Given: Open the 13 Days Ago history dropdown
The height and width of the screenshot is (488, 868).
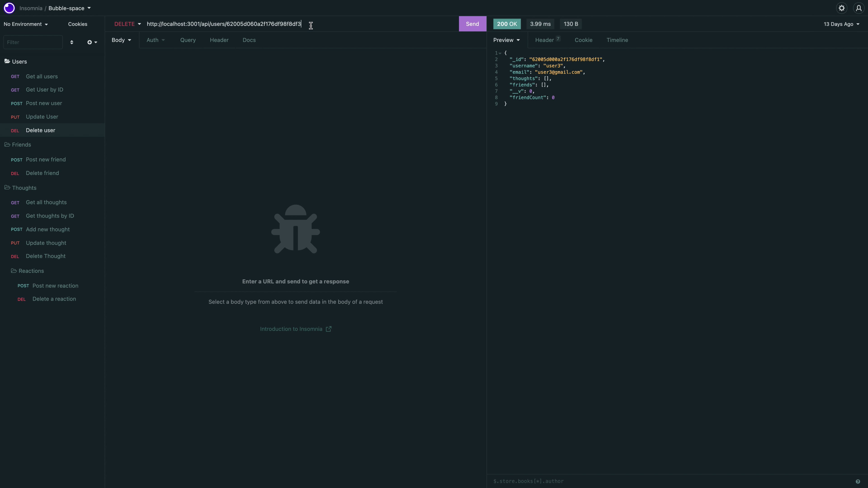Looking at the screenshot, I should 841,24.
